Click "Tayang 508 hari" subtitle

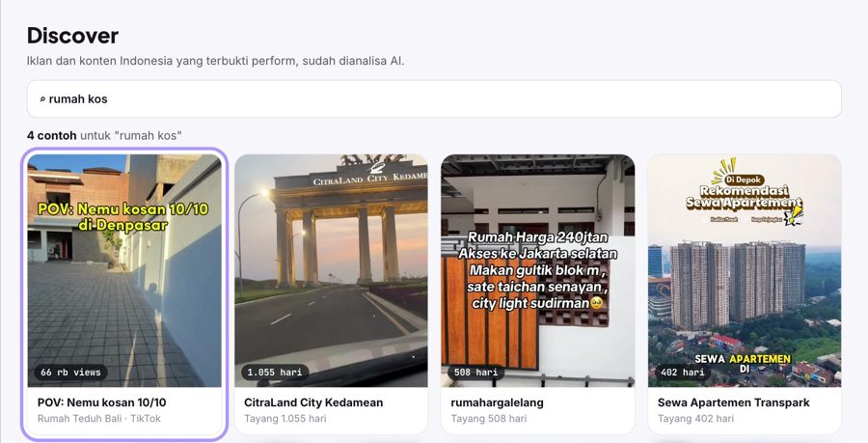489,419
